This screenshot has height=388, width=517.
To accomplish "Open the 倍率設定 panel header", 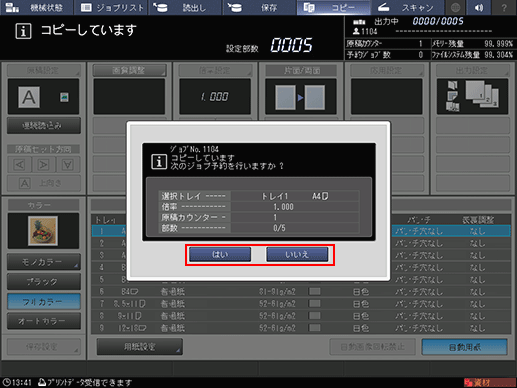I will coord(215,71).
